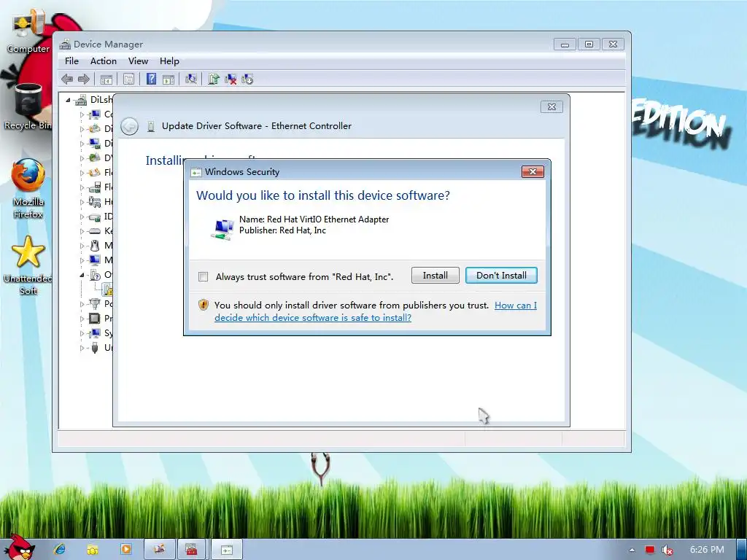Click the network adapter icon in Windows Security dialog
Image resolution: width=747 pixels, height=560 pixels.
pyautogui.click(x=222, y=229)
